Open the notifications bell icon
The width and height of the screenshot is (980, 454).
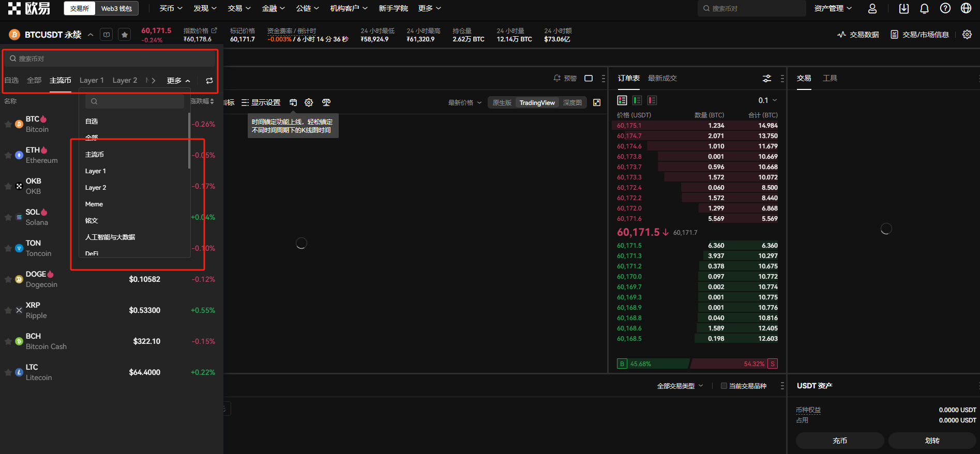pos(924,8)
